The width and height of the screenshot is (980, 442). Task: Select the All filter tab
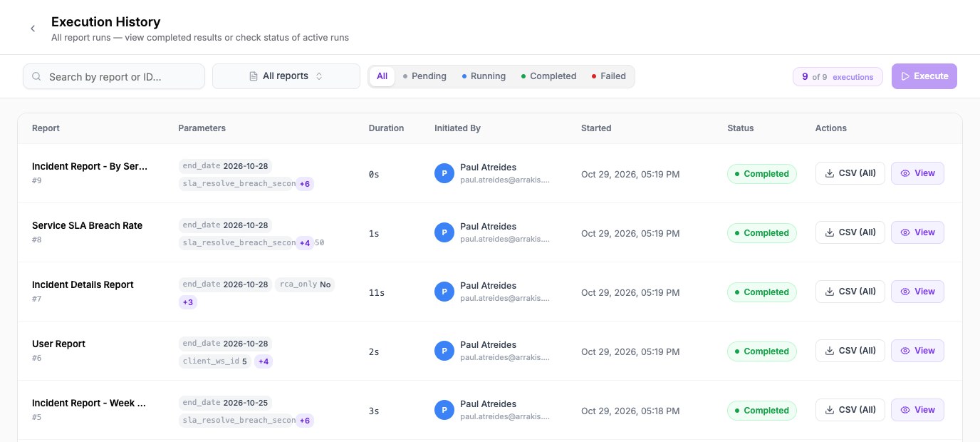click(382, 76)
